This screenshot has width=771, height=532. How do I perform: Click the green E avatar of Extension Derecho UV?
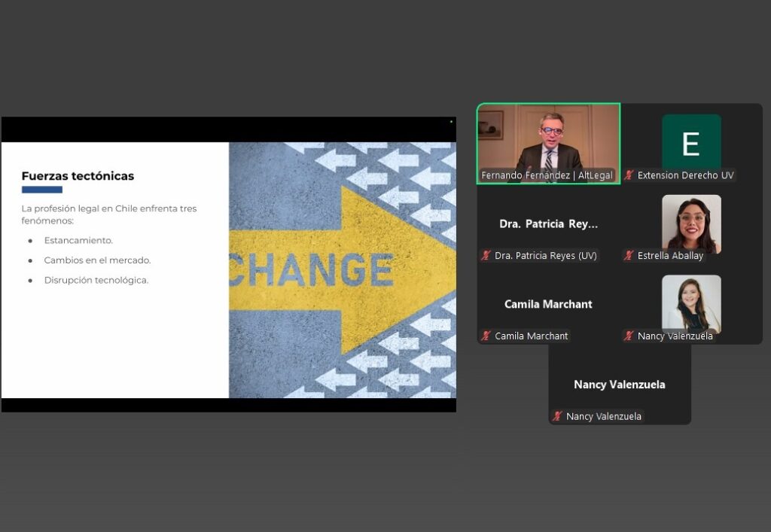coord(691,143)
